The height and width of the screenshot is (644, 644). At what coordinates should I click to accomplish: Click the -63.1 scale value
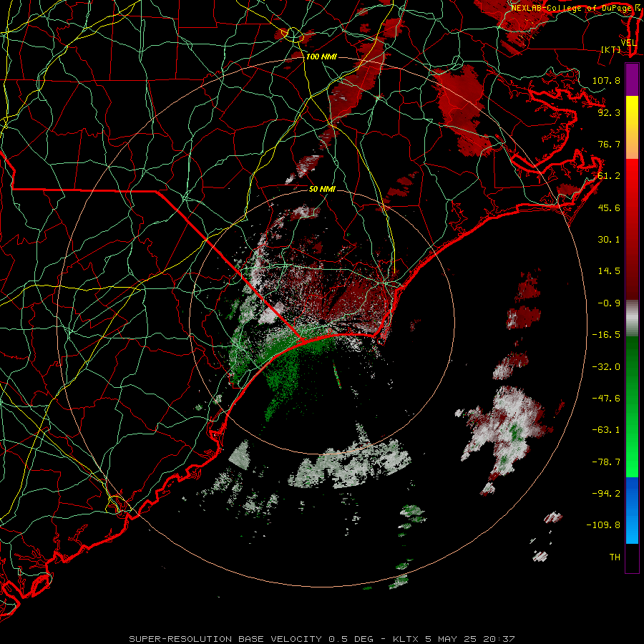pos(606,430)
